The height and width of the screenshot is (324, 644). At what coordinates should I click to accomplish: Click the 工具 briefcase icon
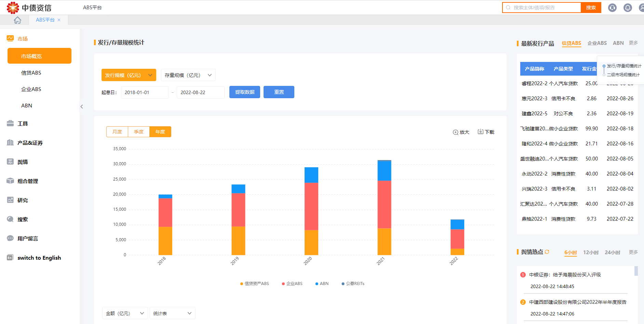click(x=10, y=123)
